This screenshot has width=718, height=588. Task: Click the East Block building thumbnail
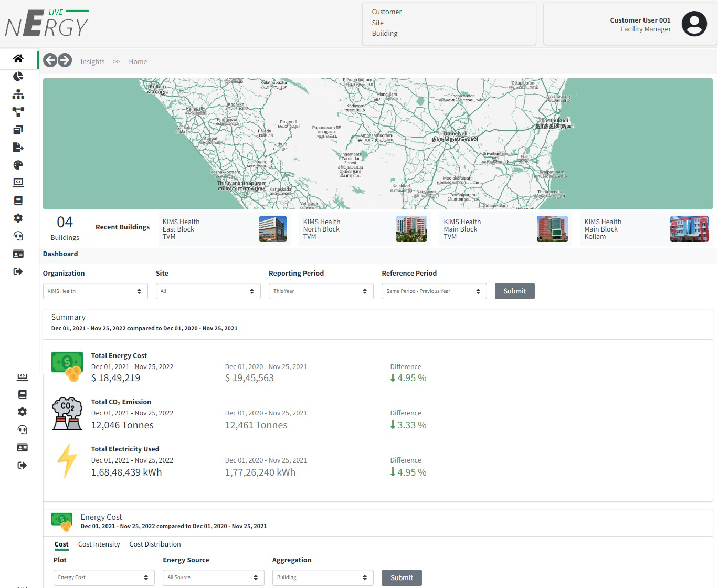[x=273, y=229]
